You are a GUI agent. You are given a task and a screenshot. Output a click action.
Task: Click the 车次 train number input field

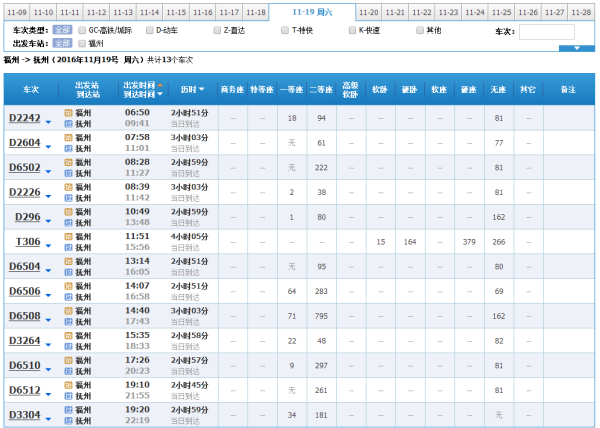pyautogui.click(x=546, y=32)
